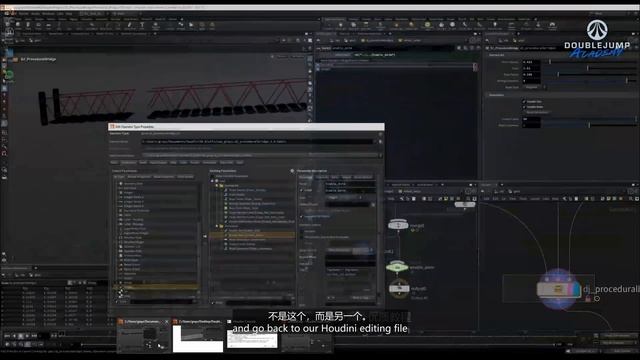Image resolution: width=640 pixels, height=360 pixels.
Task: Open the Node tab in Operator Type Properties
Action: point(143,162)
